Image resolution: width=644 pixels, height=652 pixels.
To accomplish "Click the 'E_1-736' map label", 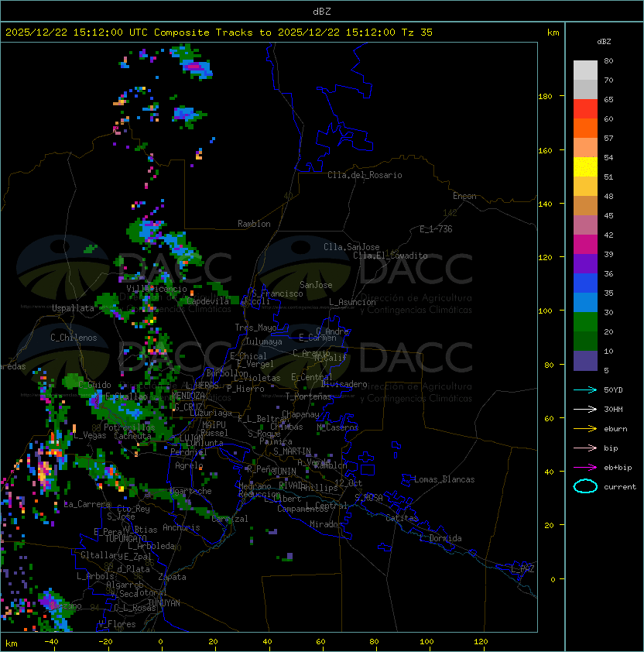I will coord(436,228).
